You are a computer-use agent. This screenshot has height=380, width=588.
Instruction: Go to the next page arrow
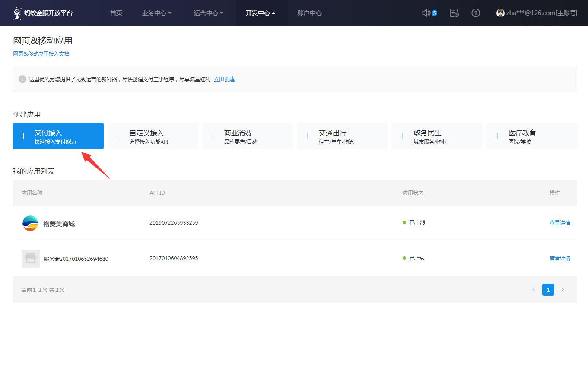[x=562, y=290]
